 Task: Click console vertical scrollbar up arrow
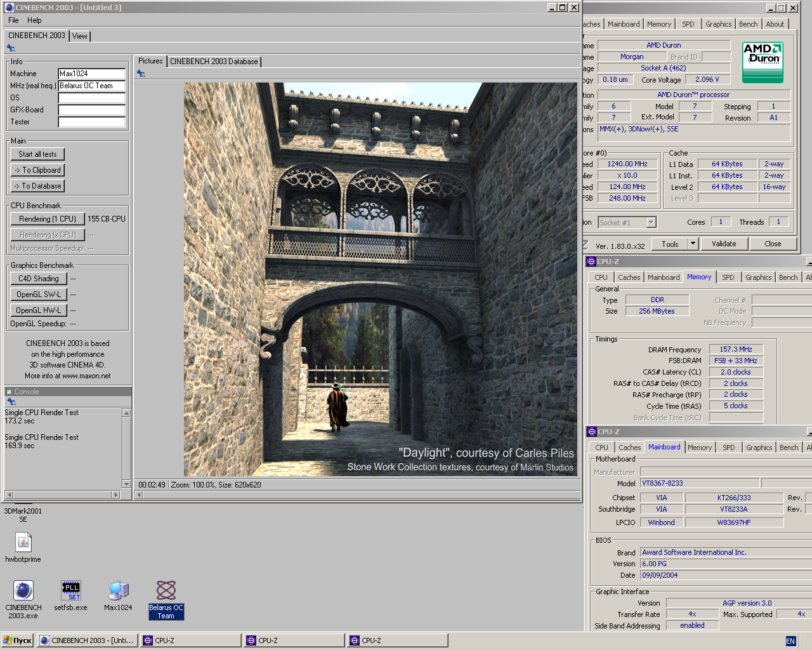pyautogui.click(x=126, y=413)
